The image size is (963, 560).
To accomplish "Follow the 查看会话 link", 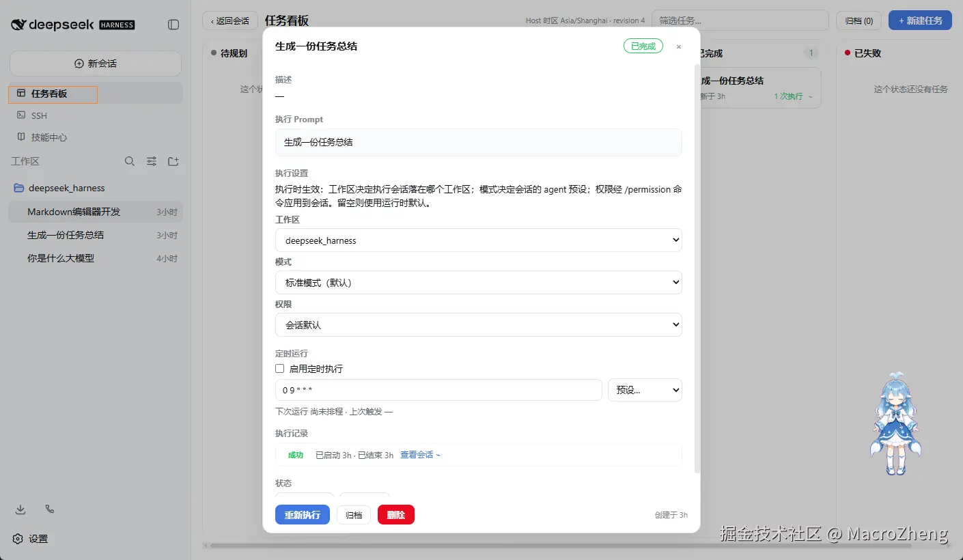I will pos(420,455).
